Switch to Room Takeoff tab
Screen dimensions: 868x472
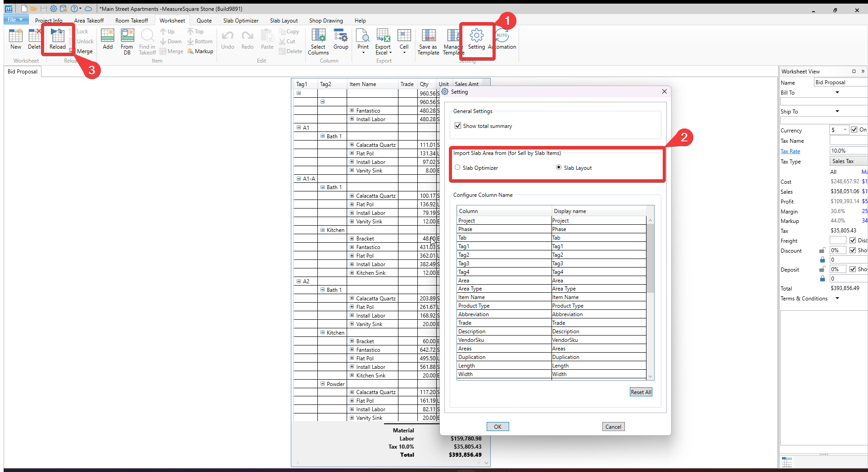[x=131, y=20]
